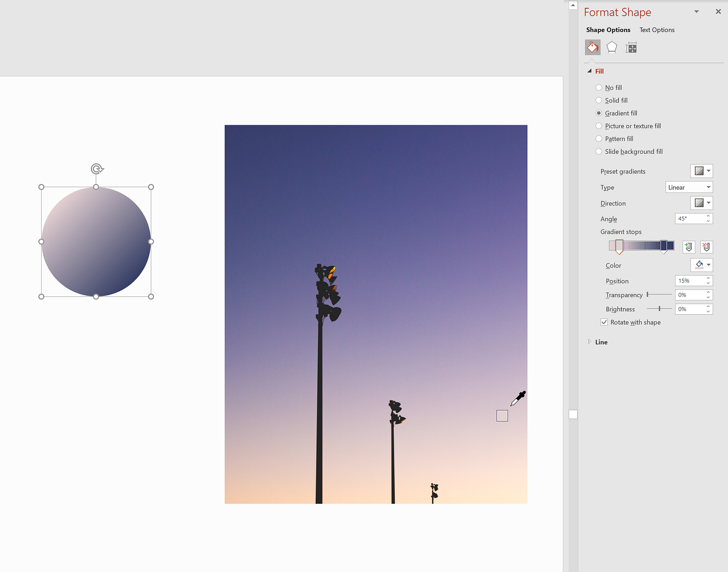The width and height of the screenshot is (728, 572).
Task: Click the sunset sky photograph
Action: [x=376, y=314]
